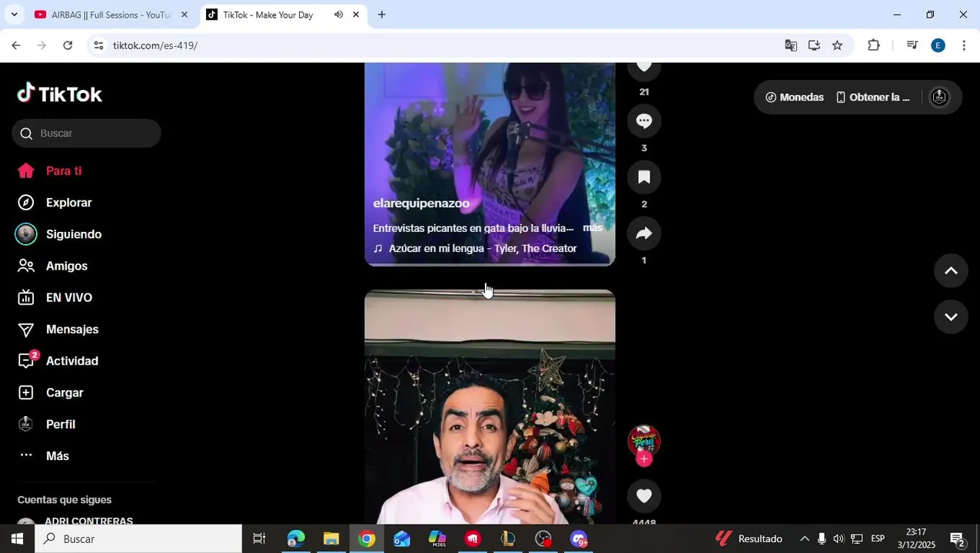Image resolution: width=980 pixels, height=553 pixels.
Task: Open Microsoft 365 Copilot taskbar icon
Action: [437, 539]
